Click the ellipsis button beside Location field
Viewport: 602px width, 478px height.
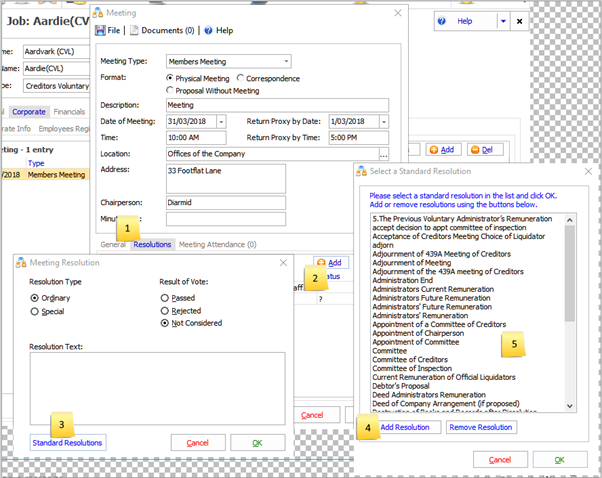[x=383, y=154]
